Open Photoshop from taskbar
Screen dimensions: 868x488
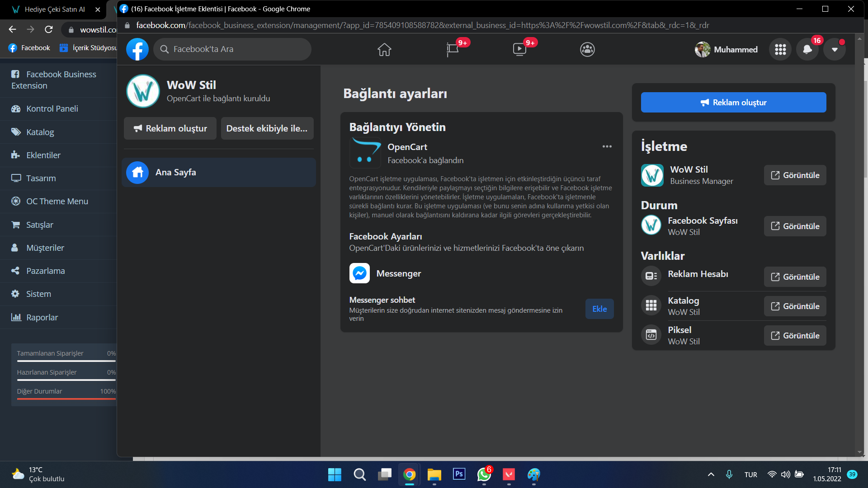pyautogui.click(x=459, y=474)
